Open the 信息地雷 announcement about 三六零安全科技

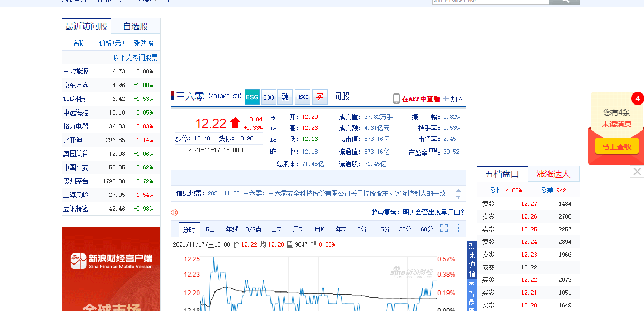pos(326,193)
